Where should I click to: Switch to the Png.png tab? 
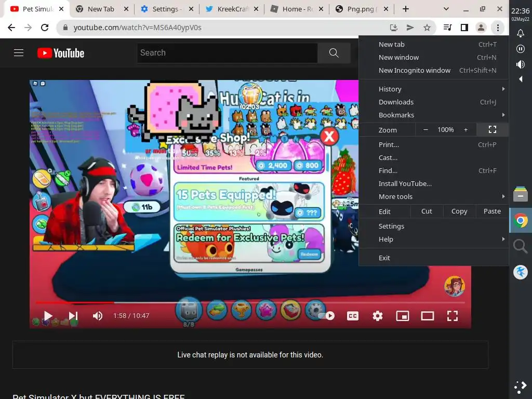click(x=361, y=9)
